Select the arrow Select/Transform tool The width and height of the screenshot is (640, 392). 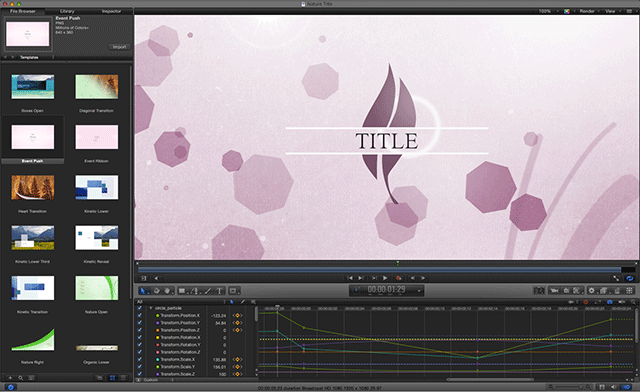click(143, 291)
